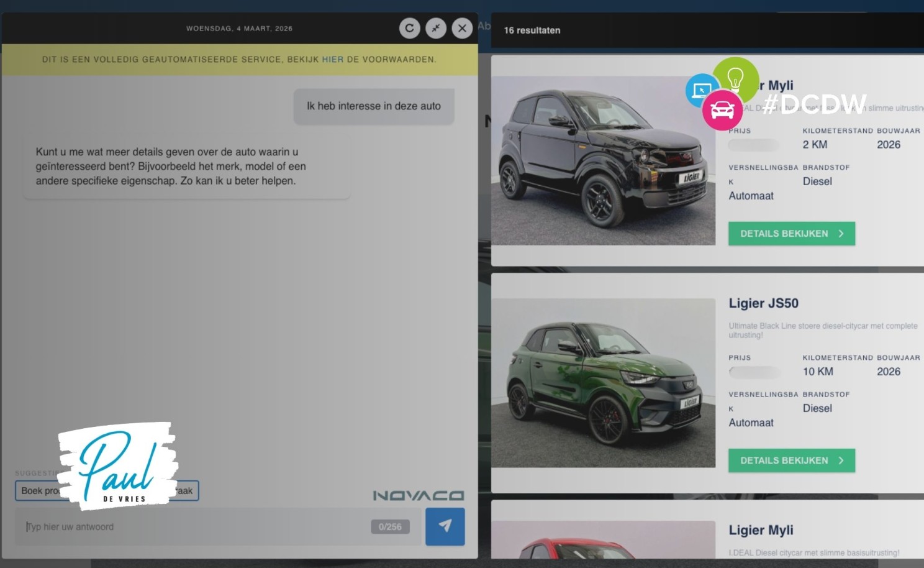The height and width of the screenshot is (568, 924).
Task: Click the 'DIT IS EEN VOLLEDIG GEAUTOMATISEERDE SERVICE' notice
Action: 239,60
